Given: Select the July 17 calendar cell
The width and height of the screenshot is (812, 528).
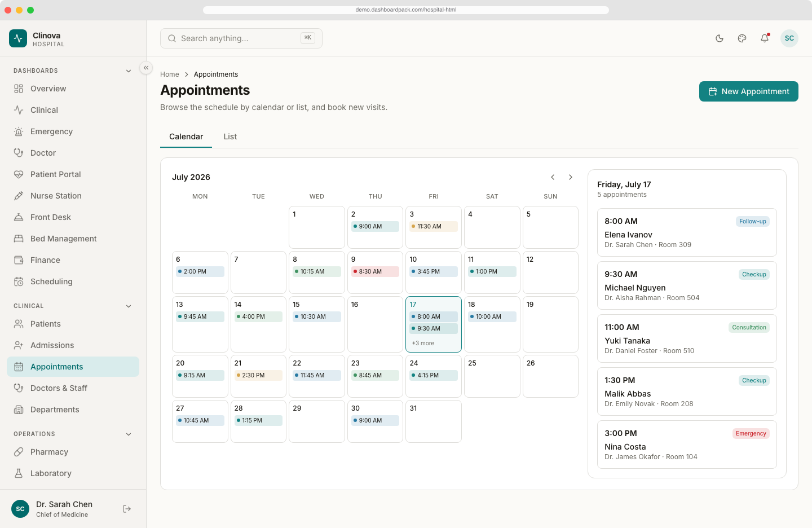Looking at the screenshot, I should point(434,324).
